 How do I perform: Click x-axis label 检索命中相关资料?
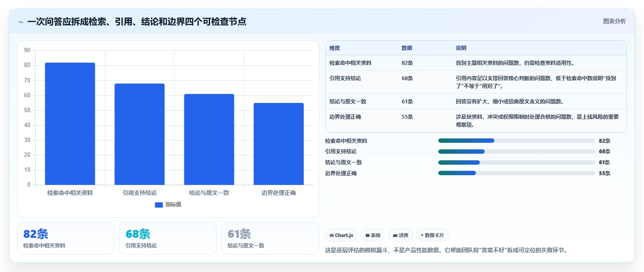70,193
